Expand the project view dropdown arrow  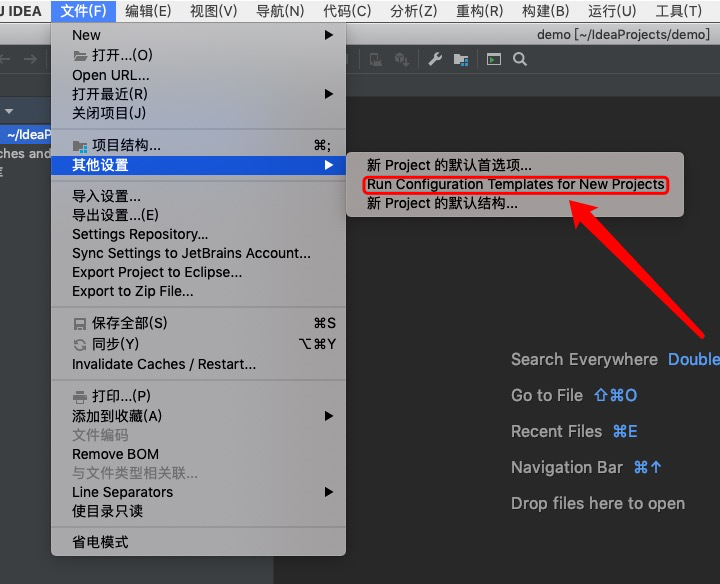[9, 111]
